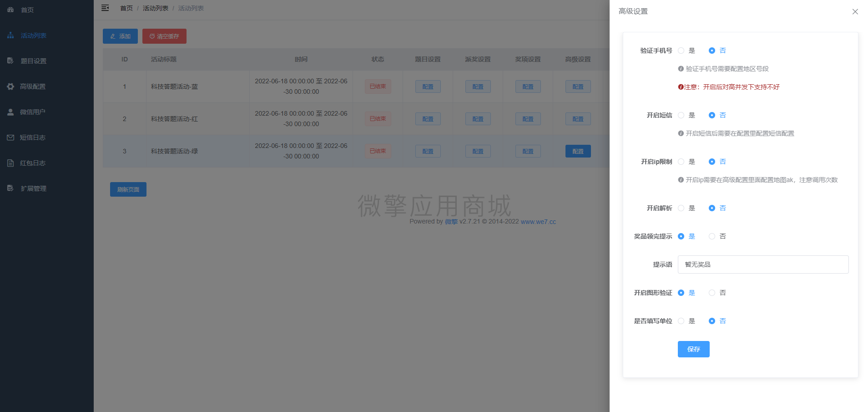Select 否 for 验证手机号
The image size is (868, 412).
(712, 51)
